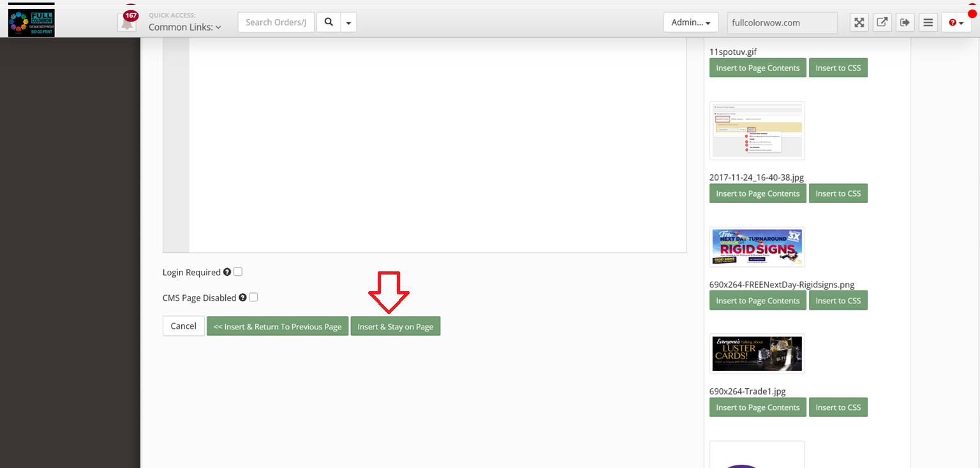Open the red help question dropdown
The width and height of the screenshot is (980, 468).
(x=956, y=22)
